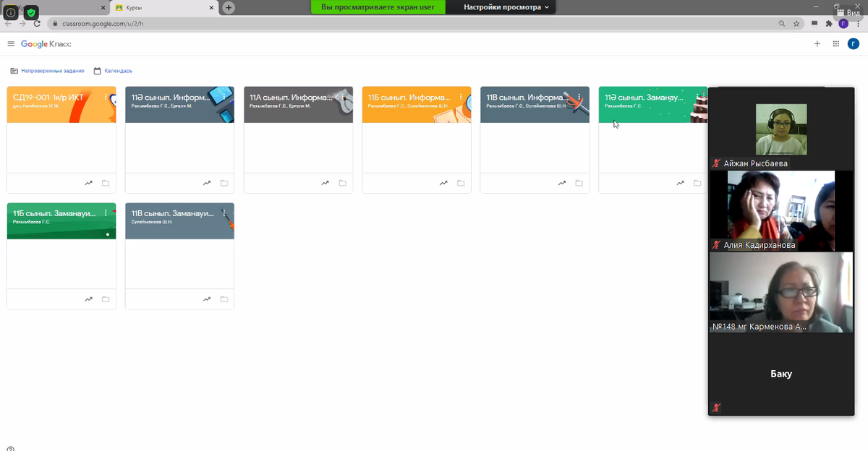Click gradebook icon on 11В сынып Заманауи card

[207, 299]
